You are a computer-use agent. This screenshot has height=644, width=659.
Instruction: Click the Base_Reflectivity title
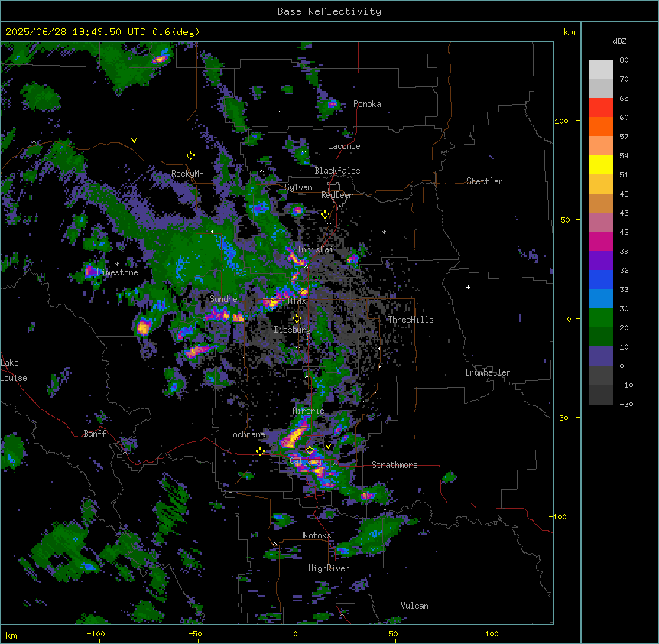[x=329, y=11]
